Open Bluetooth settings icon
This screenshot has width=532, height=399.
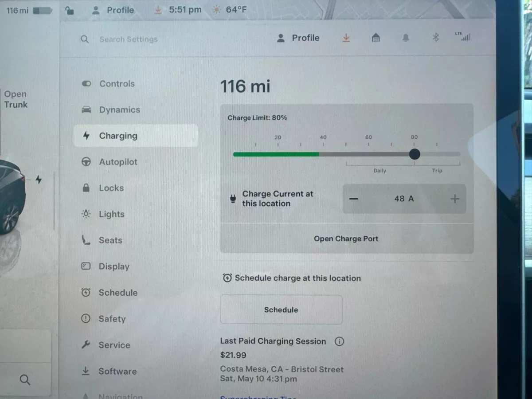tap(435, 38)
